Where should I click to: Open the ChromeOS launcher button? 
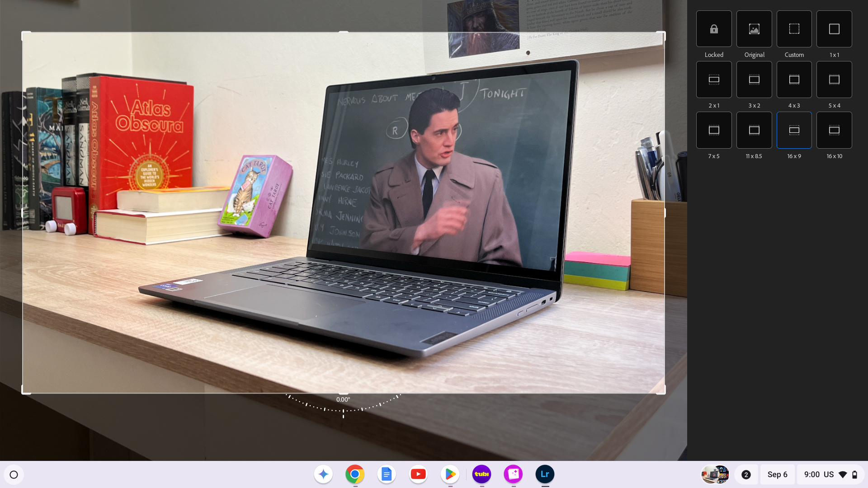[14, 474]
